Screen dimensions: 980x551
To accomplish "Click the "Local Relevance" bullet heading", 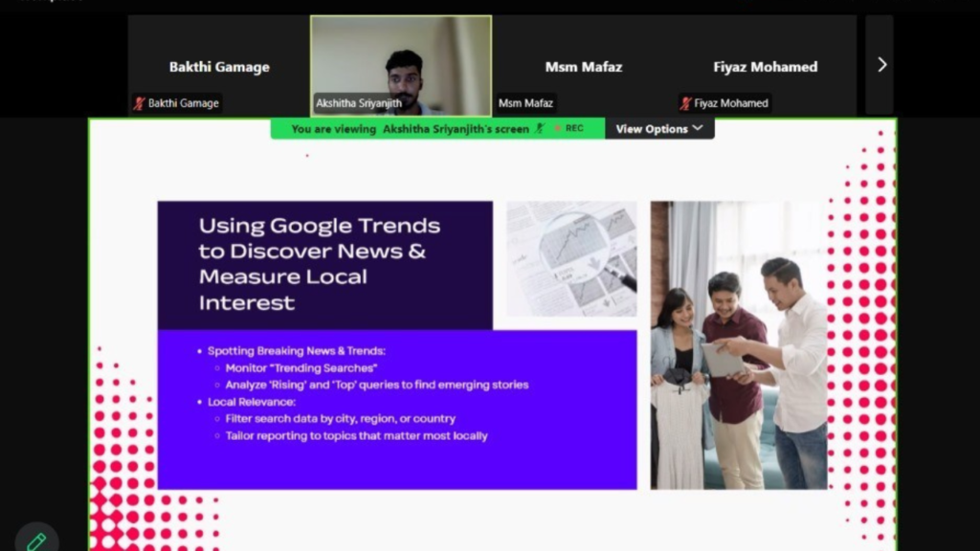I will point(252,402).
